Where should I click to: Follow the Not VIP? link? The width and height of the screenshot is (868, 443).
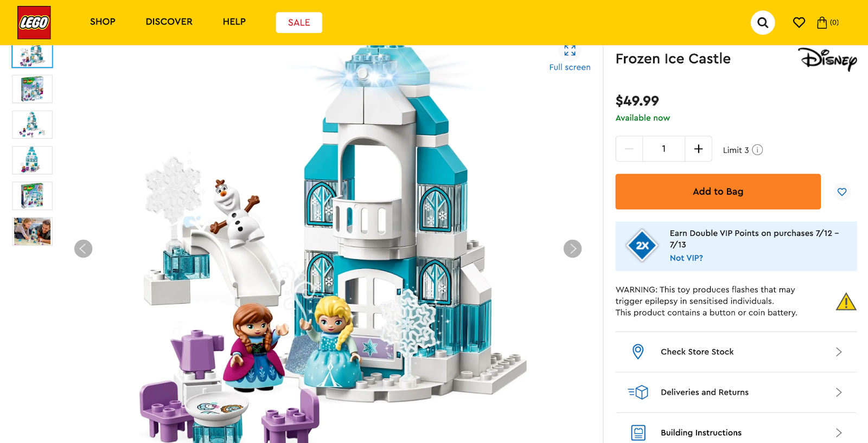pos(686,258)
